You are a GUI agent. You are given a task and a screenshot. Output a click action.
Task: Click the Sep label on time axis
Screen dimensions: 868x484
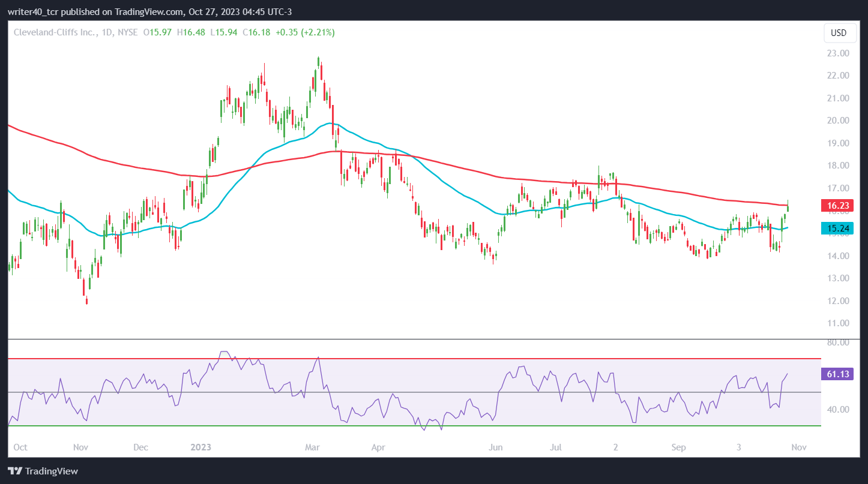click(679, 447)
